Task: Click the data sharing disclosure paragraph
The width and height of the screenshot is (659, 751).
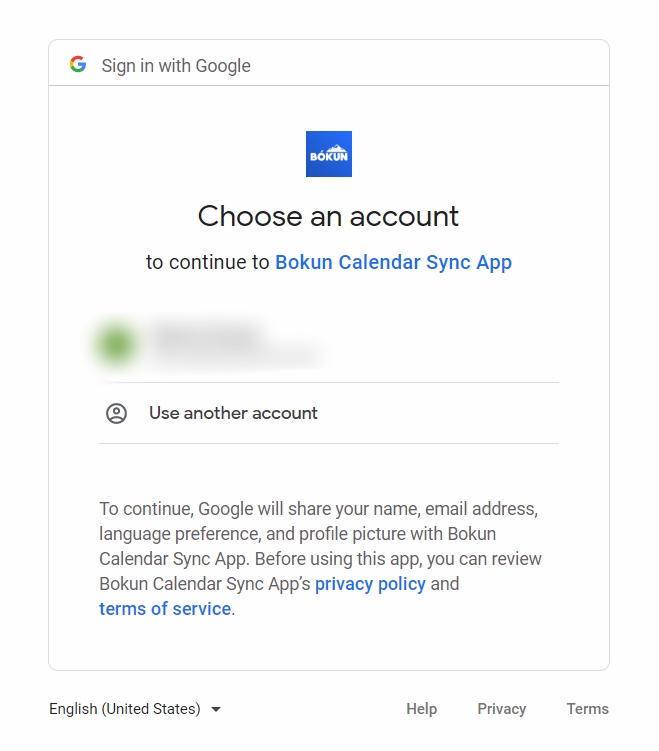Action: 321,559
